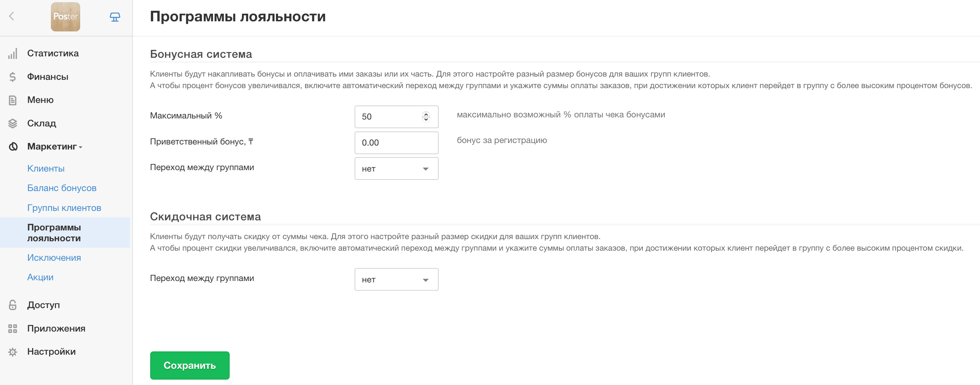Click the Бонусная система heading
Viewport: 980px width, 385px height.
point(201,54)
